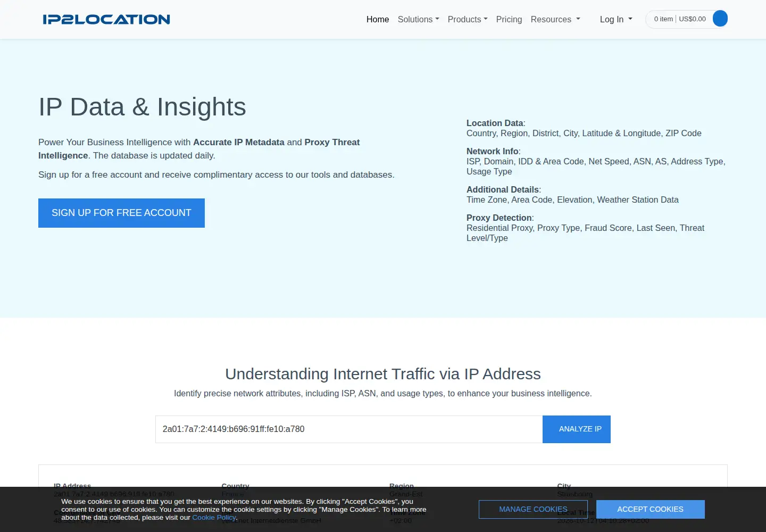Open the Cookie Policy link
This screenshot has height=532, width=766.
[x=213, y=518]
